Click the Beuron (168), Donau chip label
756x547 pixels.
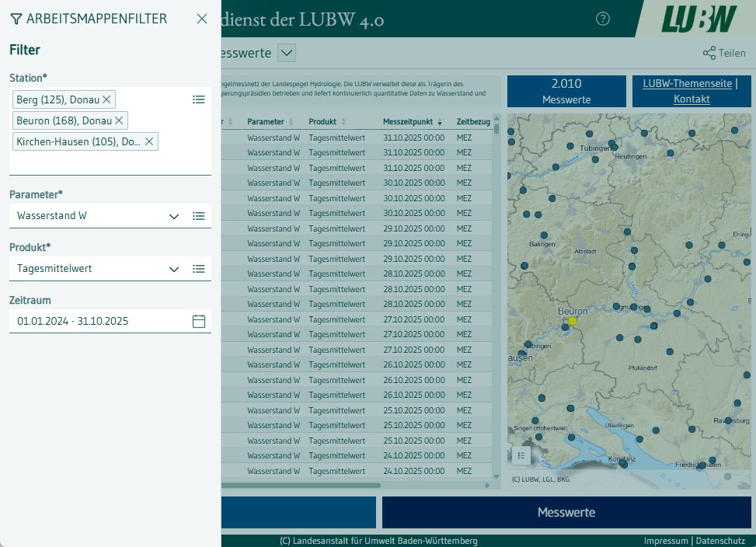64,121
